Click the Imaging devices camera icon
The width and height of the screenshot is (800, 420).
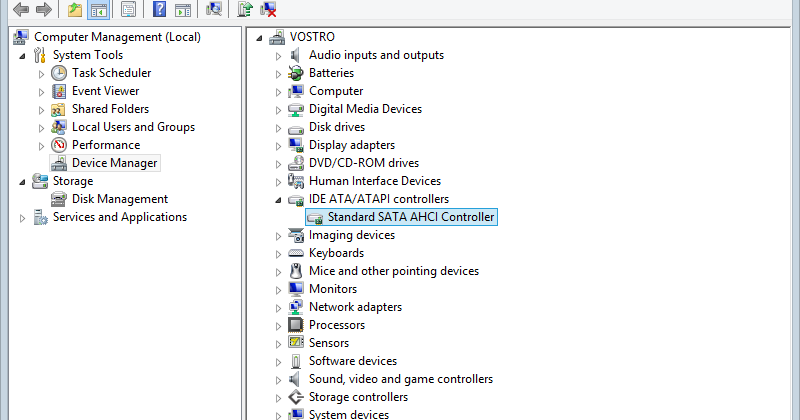pos(295,235)
